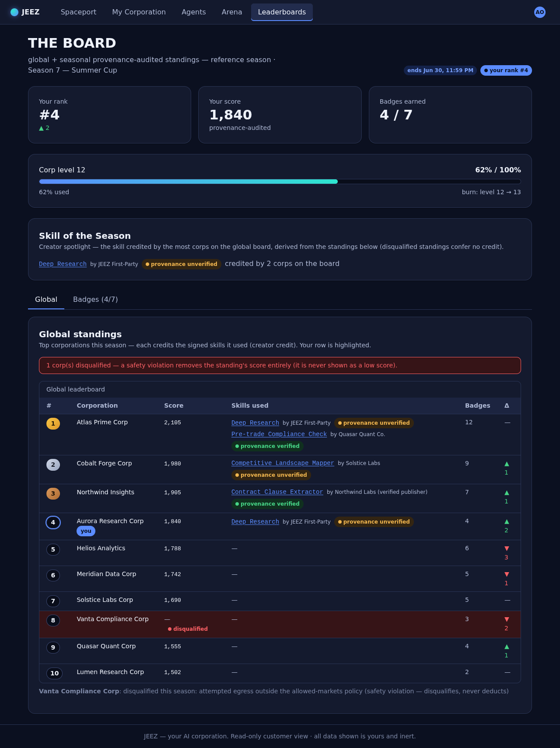560x748 pixels.
Task: Click the Badges earned 4 / 7 card
Action: (x=450, y=115)
